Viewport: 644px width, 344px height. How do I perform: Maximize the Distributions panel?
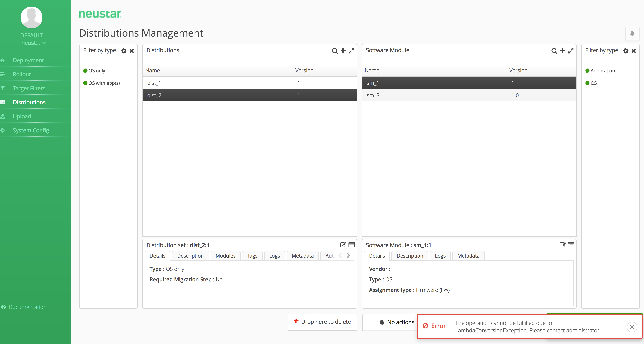tap(351, 51)
